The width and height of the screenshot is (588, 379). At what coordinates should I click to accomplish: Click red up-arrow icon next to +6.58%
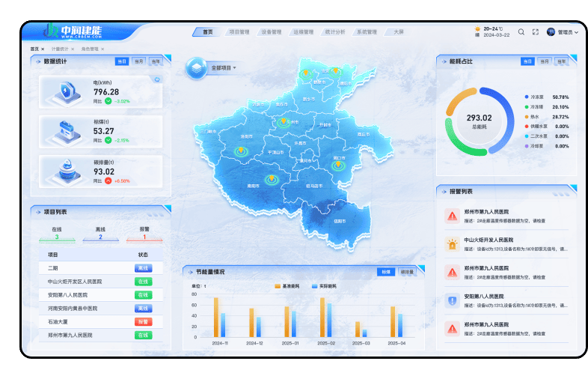point(108,181)
